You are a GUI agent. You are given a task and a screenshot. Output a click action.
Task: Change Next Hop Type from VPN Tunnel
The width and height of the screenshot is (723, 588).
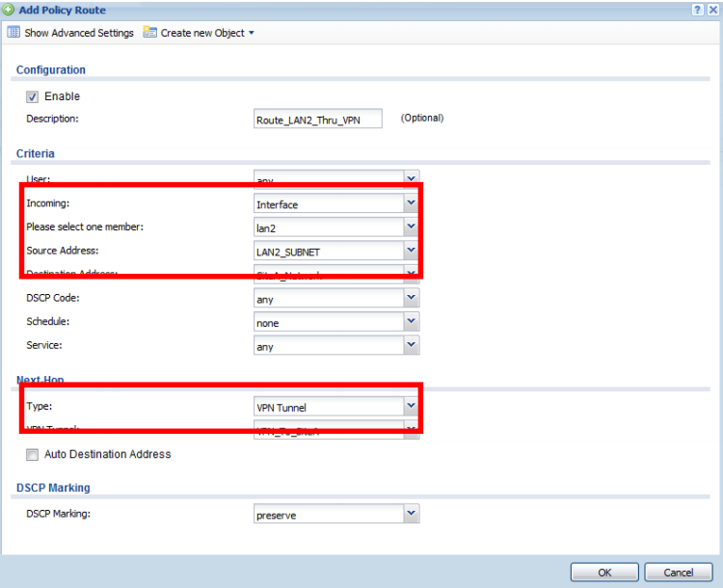tap(411, 407)
